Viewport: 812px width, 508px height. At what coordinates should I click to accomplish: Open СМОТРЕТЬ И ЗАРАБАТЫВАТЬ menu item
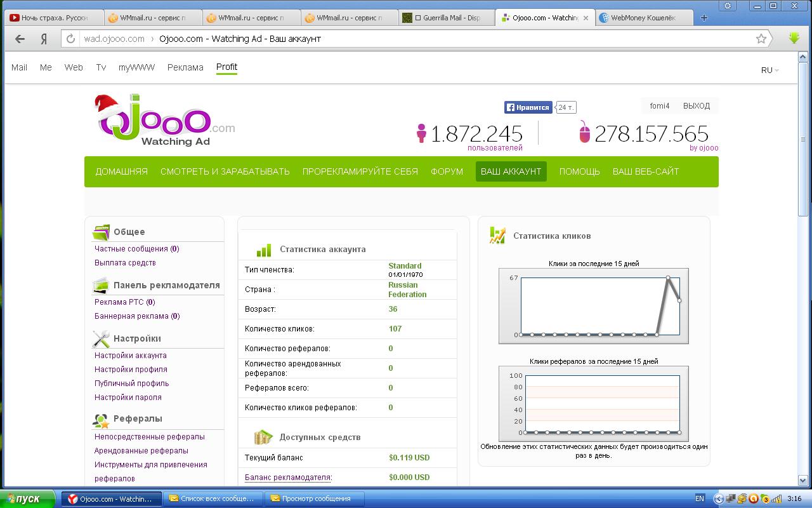(225, 171)
